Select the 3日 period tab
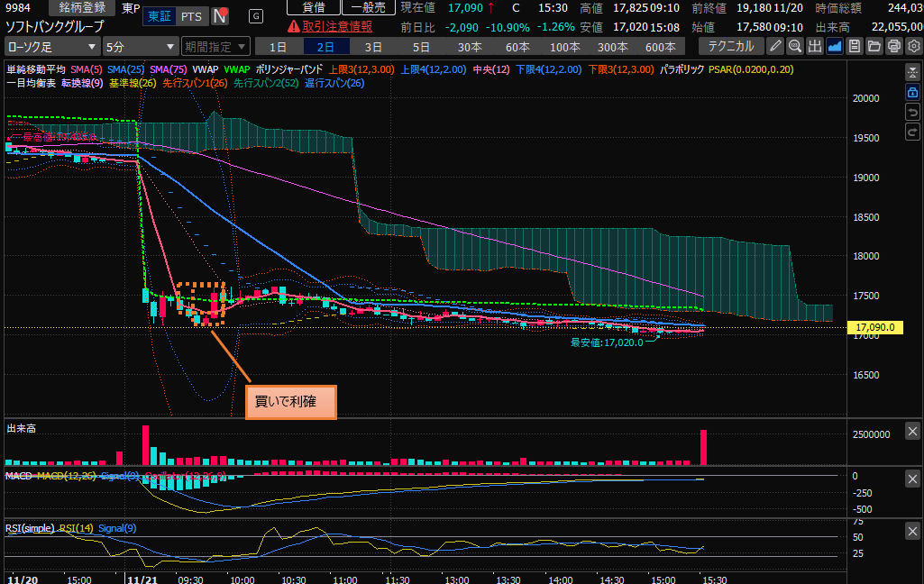This screenshot has height=584, width=924. pos(372,46)
